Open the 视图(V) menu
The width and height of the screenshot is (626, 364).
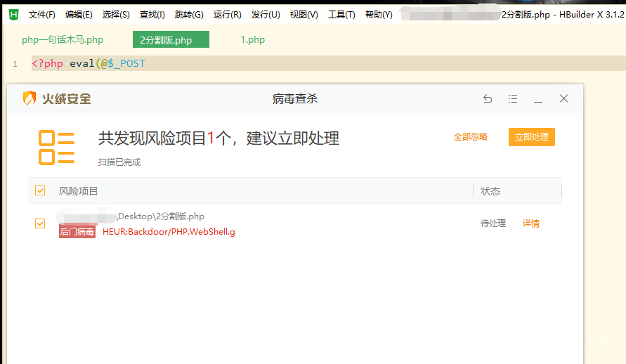[x=304, y=15]
